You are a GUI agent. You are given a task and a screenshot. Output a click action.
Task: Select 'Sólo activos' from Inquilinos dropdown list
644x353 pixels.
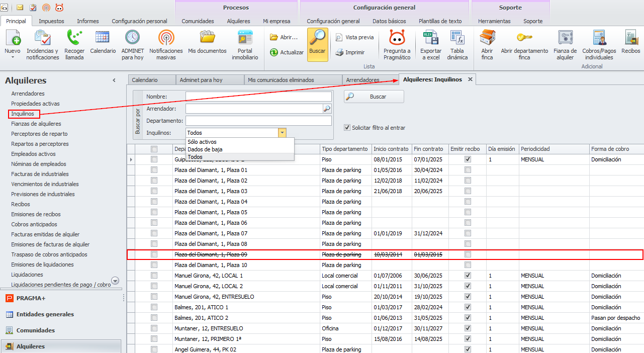pos(202,142)
